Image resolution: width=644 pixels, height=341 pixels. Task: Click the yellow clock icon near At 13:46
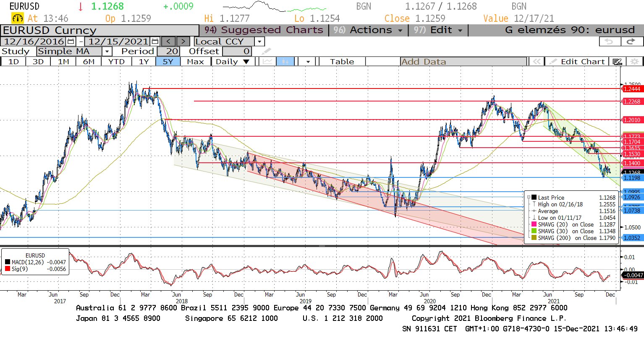pyautogui.click(x=18, y=18)
